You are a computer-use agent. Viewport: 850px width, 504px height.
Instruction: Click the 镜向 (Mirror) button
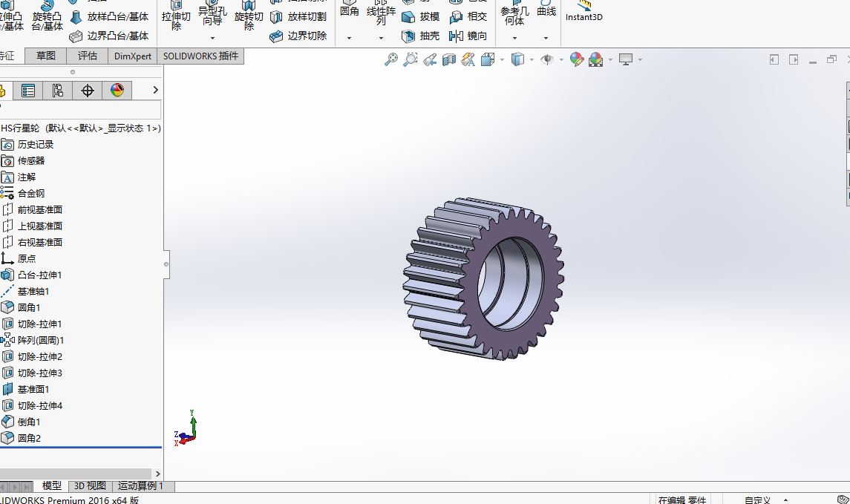coord(468,36)
